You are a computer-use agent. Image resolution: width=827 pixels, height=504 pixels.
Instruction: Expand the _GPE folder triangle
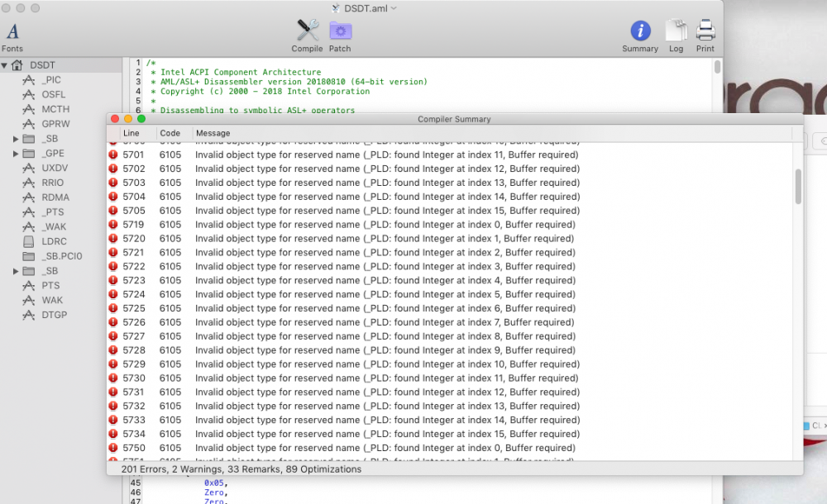[x=16, y=154]
